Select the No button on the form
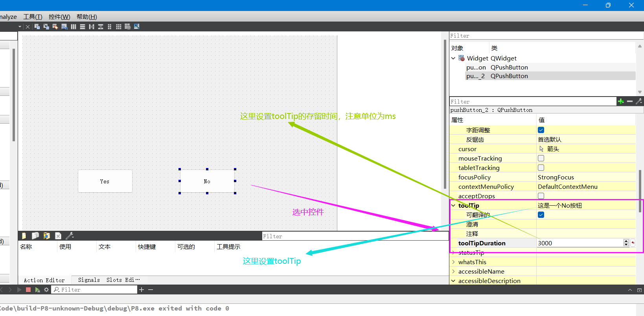Image resolution: width=644 pixels, height=316 pixels. tap(207, 181)
